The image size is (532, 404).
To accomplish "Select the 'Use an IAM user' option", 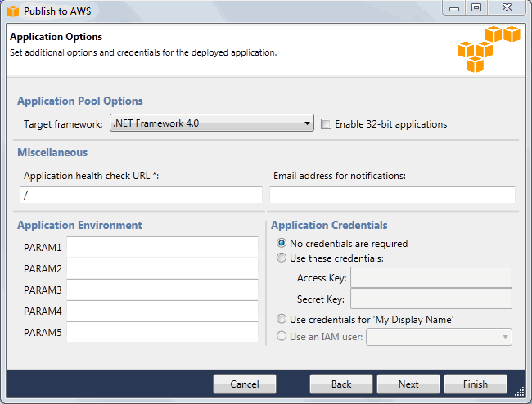I will pyautogui.click(x=282, y=334).
